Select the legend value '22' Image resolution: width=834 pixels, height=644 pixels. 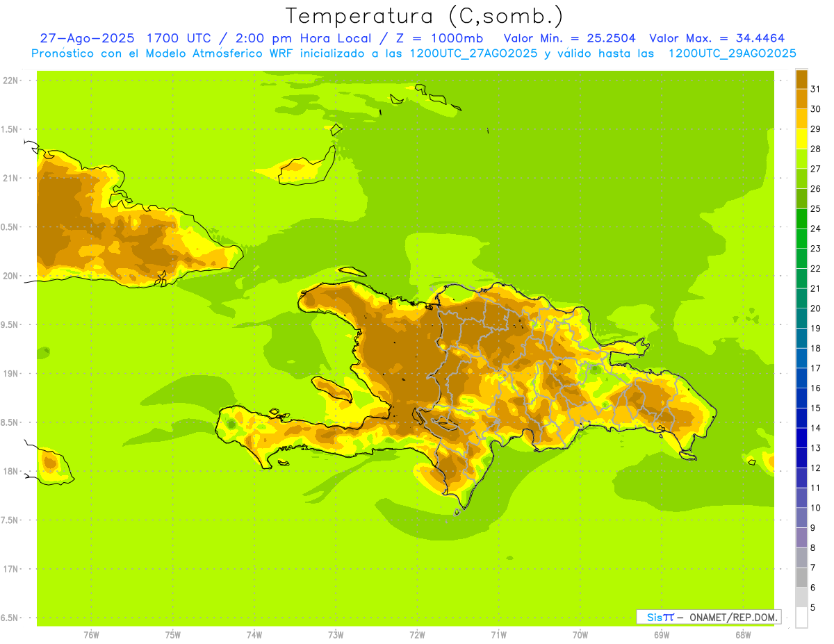click(x=816, y=268)
